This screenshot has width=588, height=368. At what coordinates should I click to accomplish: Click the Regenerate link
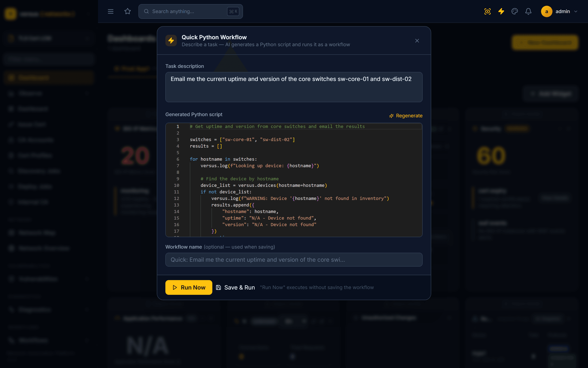406,116
